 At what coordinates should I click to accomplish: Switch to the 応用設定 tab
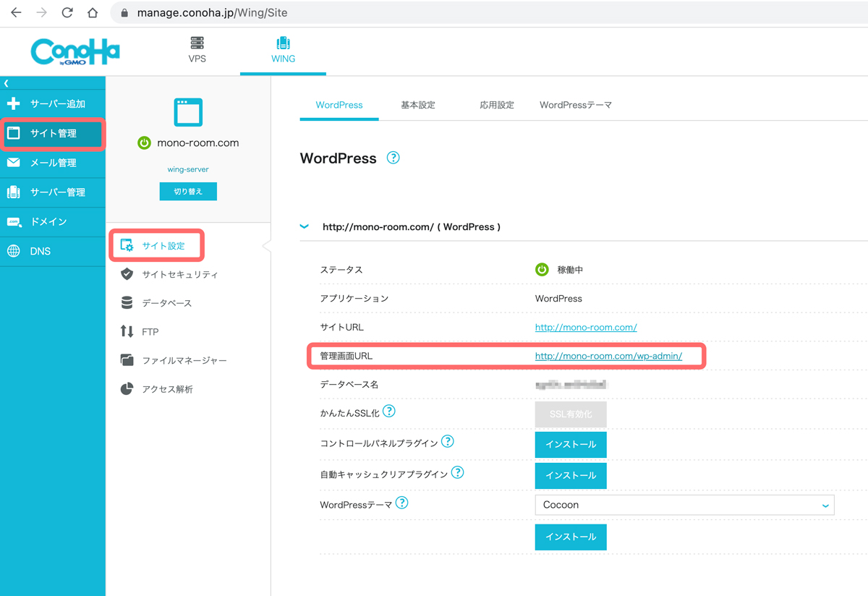497,105
